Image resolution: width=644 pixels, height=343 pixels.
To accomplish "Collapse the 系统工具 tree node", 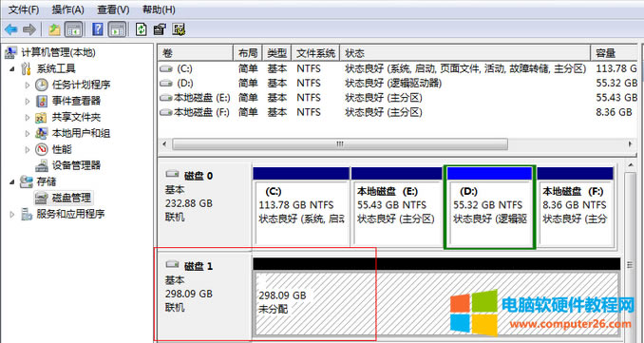I will pyautogui.click(x=12, y=69).
